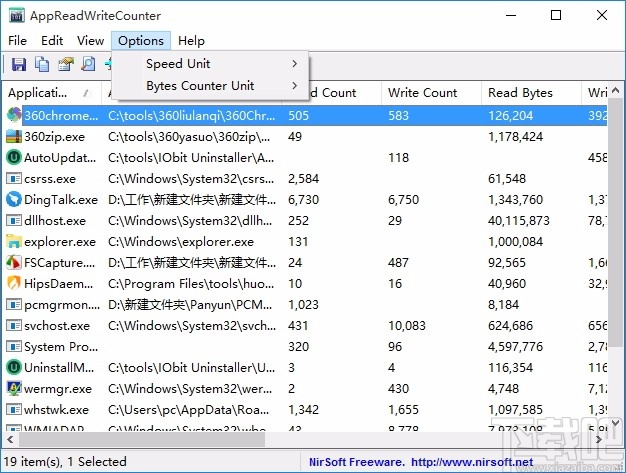Open the File menu

pos(17,41)
